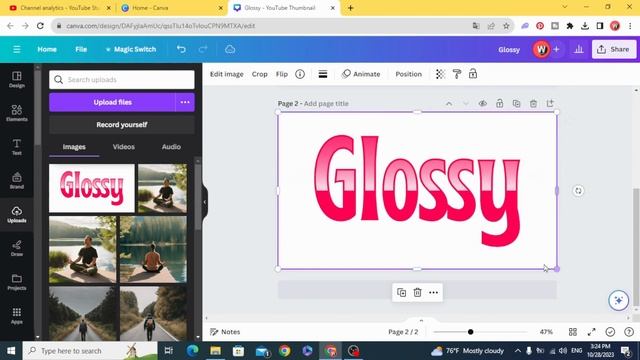The image size is (640, 360).
Task: Open the Design panel in sidebar
Action: pos(17,80)
